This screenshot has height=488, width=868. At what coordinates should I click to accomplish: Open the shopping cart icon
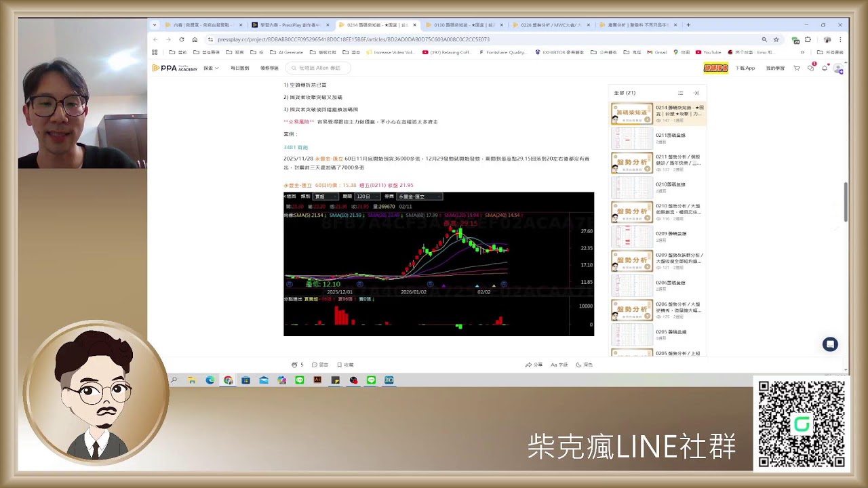click(x=797, y=68)
